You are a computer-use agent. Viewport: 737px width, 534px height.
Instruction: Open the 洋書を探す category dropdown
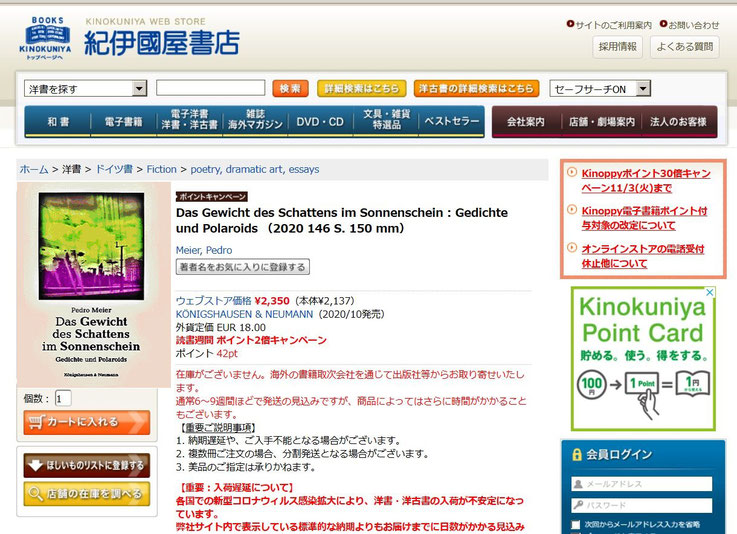coord(85,88)
